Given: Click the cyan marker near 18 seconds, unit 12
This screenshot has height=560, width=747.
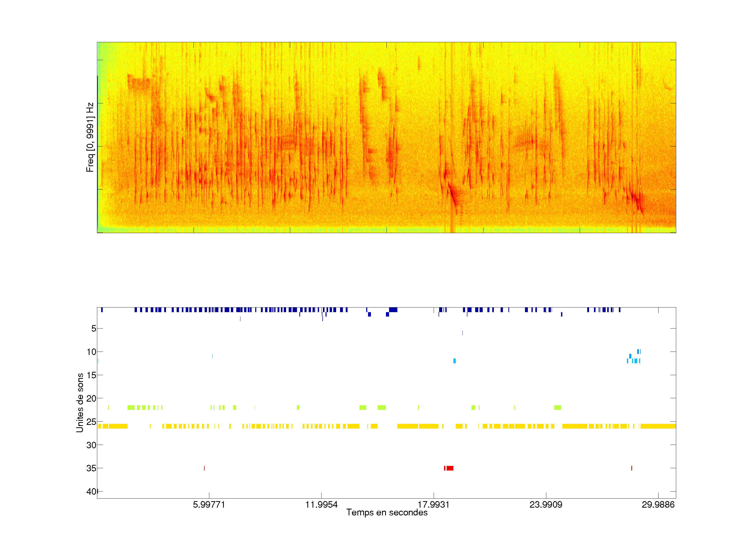Looking at the screenshot, I should point(454,361).
